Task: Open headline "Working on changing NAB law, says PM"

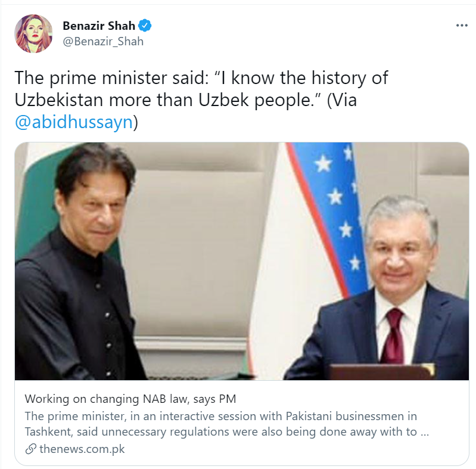Action: click(130, 399)
